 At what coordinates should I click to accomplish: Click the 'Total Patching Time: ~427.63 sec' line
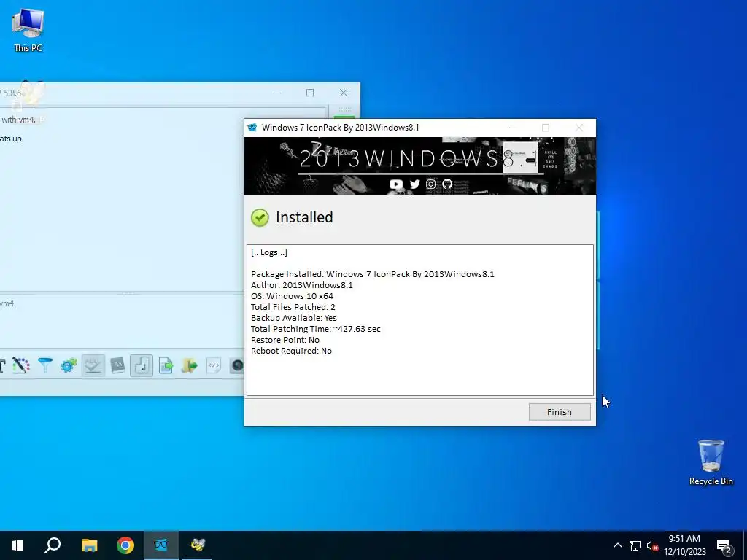pos(316,329)
